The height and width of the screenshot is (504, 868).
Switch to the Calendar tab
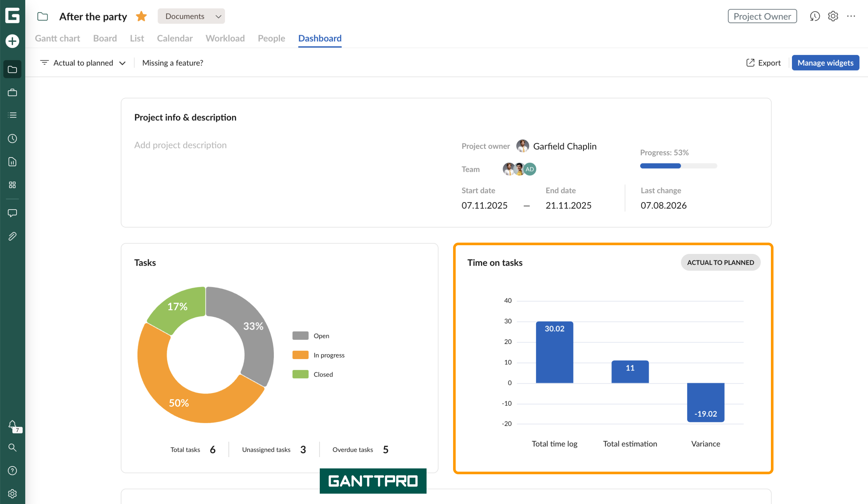coord(175,38)
